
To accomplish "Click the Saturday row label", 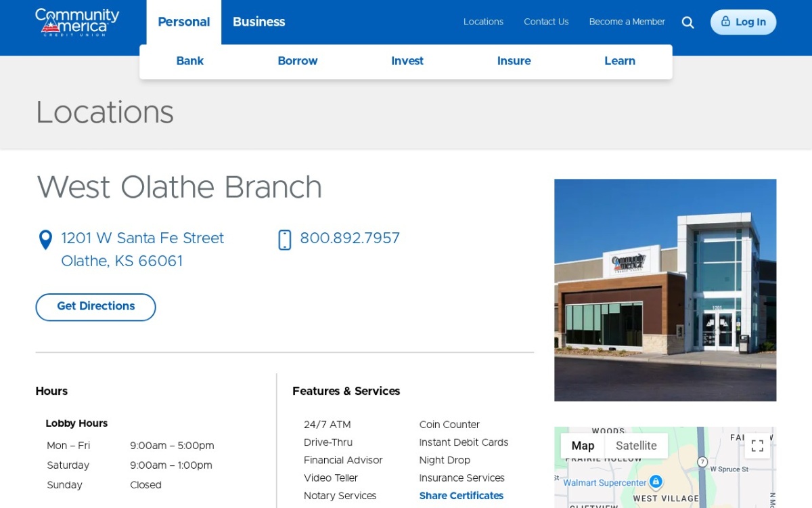I will (68, 465).
